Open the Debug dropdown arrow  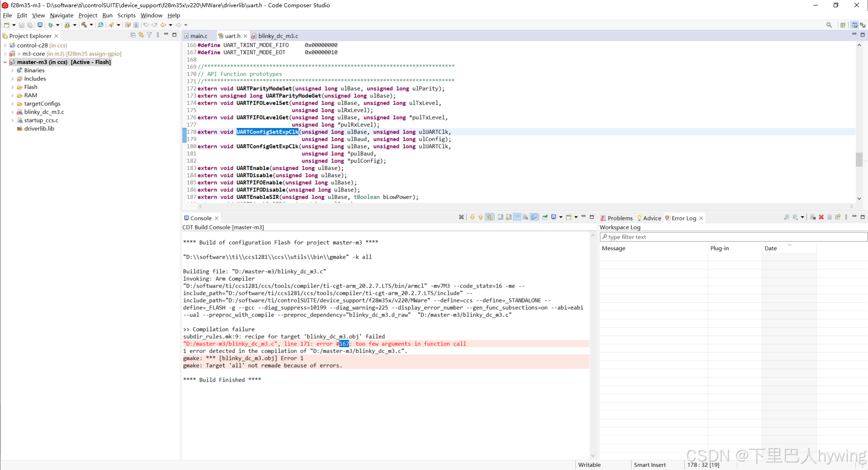coord(57,25)
